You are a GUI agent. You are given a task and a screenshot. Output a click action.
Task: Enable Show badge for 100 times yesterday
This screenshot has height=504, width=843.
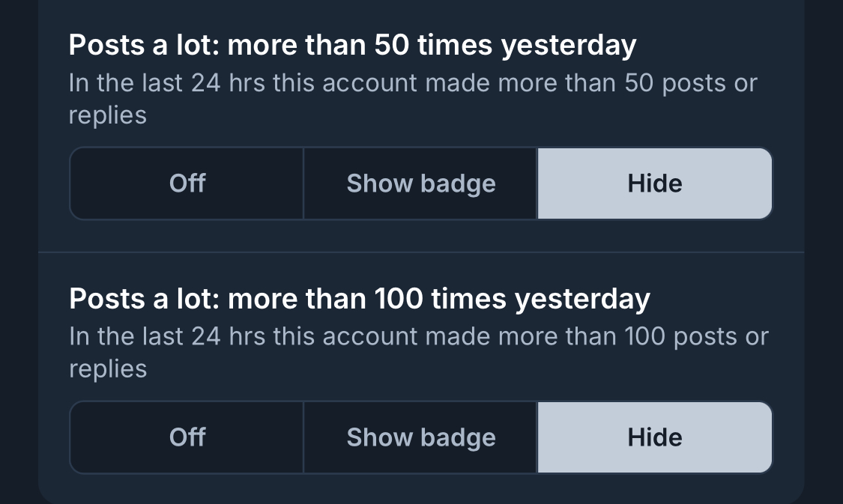[420, 437]
